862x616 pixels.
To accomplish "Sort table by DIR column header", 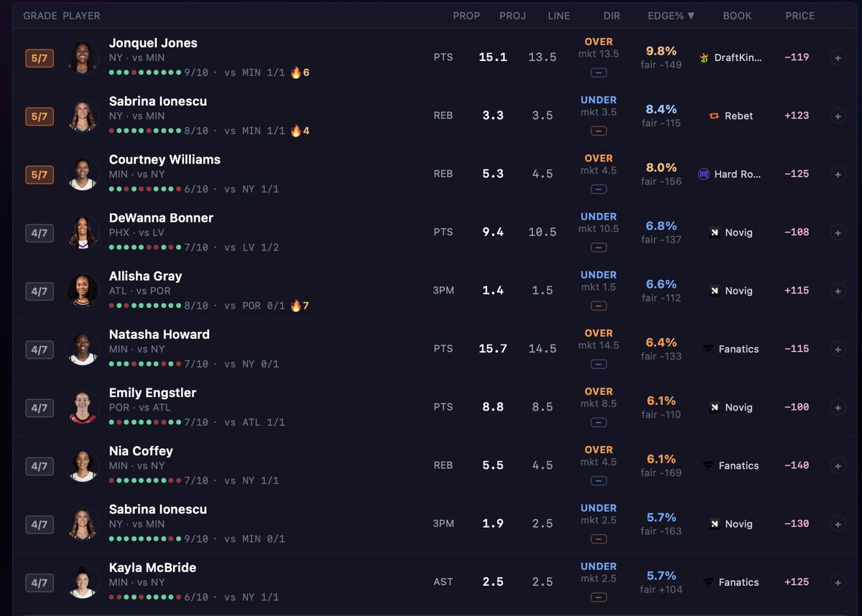I will click(611, 16).
